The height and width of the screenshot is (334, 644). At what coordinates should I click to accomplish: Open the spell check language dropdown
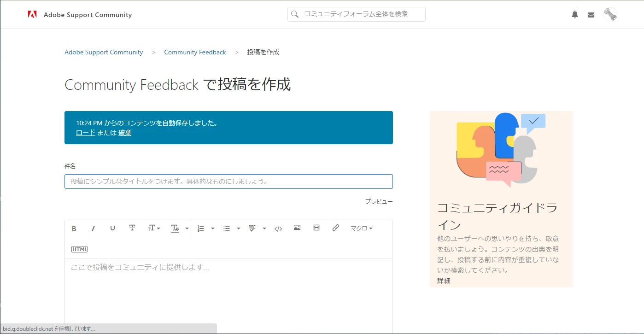(x=264, y=229)
